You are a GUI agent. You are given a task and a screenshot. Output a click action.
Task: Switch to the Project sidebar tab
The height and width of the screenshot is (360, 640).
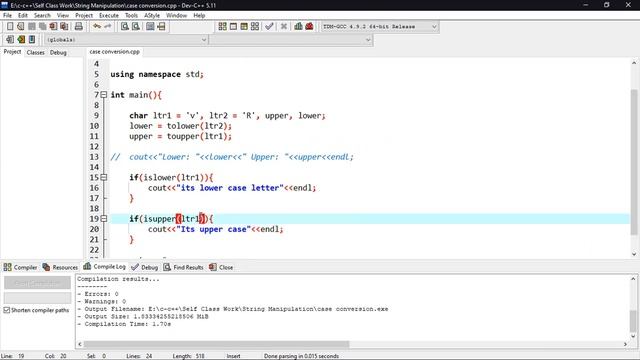[x=12, y=52]
